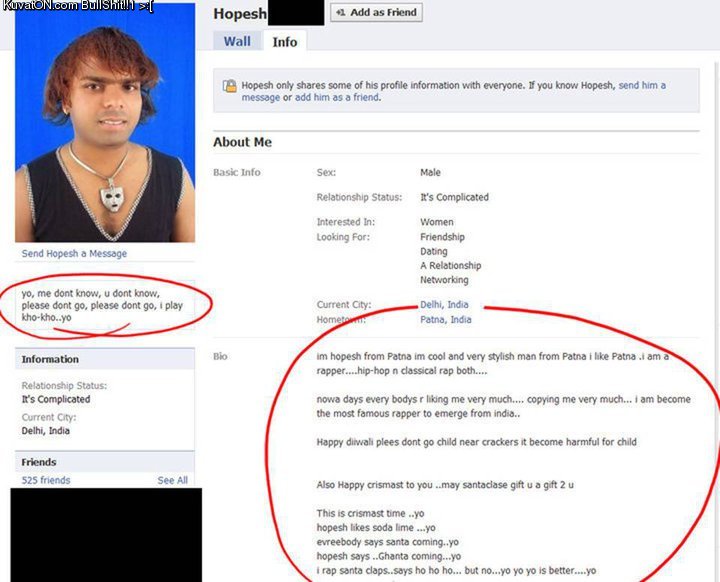Switch to the Wall tab
This screenshot has height=582, width=720.
point(237,41)
